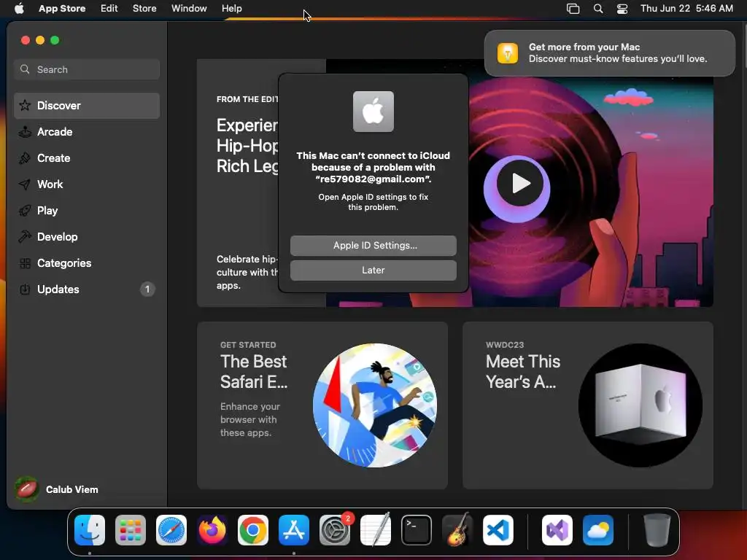Click the WWDC23 Apple box artwork
Image resolution: width=747 pixels, height=560 pixels.
click(640, 405)
